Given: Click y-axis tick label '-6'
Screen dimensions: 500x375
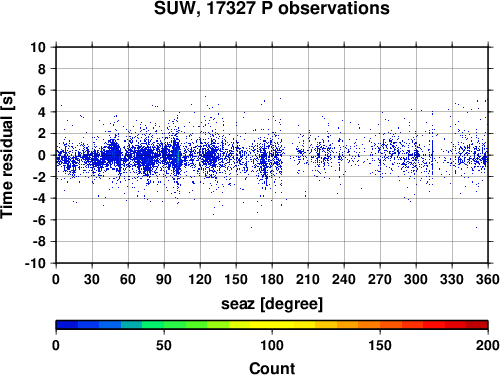Looking at the screenshot, I should [39, 220].
